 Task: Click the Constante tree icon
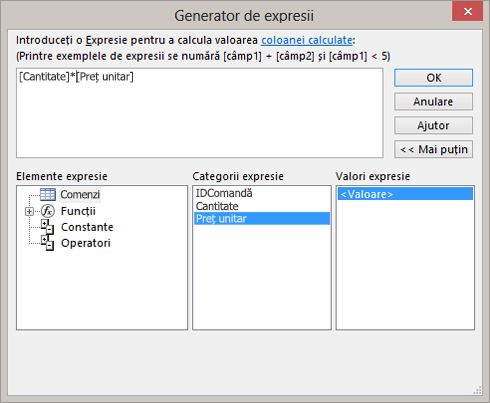[x=47, y=227]
